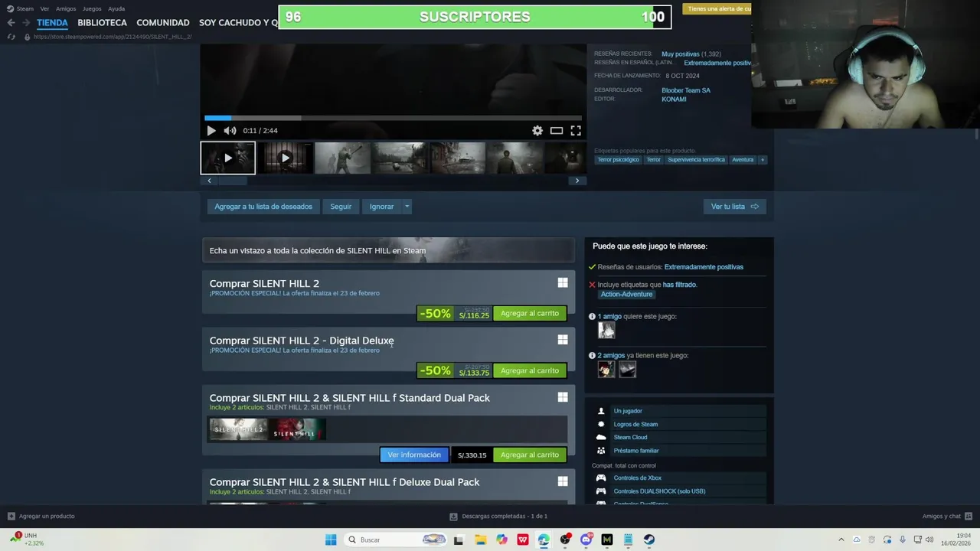
Task: Open the COMUNIDAD tab
Action: pos(163,23)
